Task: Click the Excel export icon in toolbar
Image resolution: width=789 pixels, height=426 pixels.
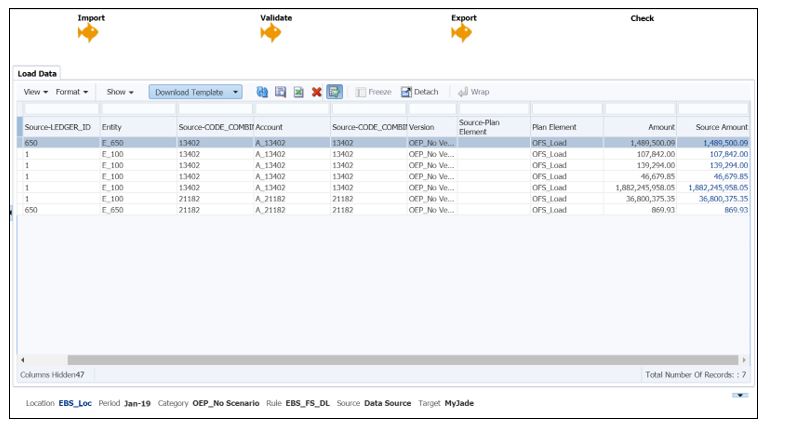Action: pyautogui.click(x=298, y=92)
